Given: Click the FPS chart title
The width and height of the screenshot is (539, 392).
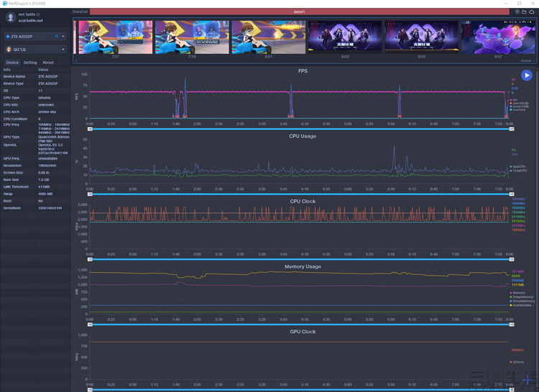Looking at the screenshot, I should (303, 71).
